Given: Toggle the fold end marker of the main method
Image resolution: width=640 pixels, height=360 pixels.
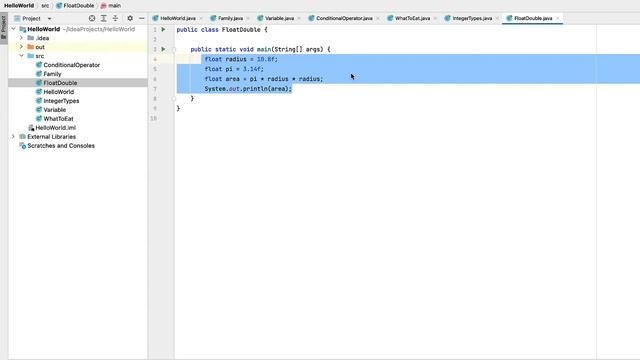Looking at the screenshot, I should pyautogui.click(x=173, y=98).
